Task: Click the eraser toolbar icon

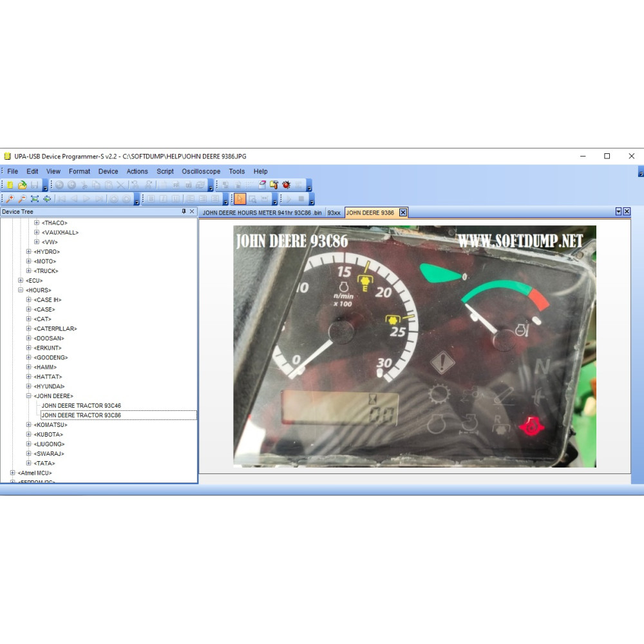Action: pos(262,185)
